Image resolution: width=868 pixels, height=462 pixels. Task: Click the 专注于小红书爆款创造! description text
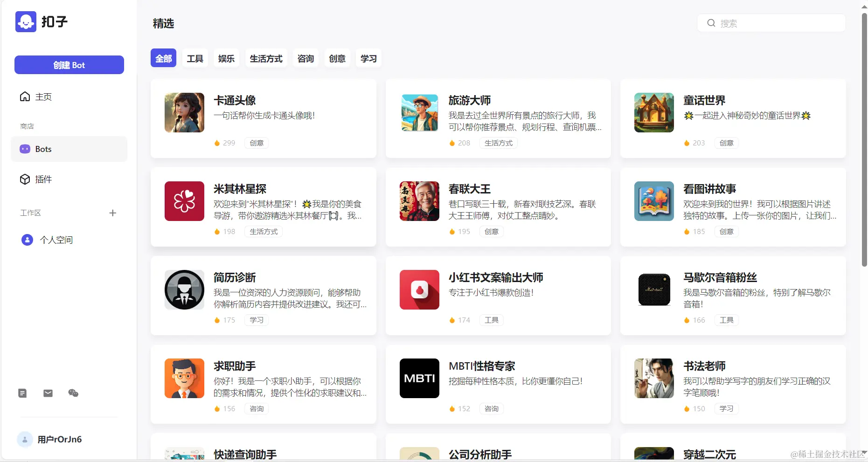pos(491,293)
